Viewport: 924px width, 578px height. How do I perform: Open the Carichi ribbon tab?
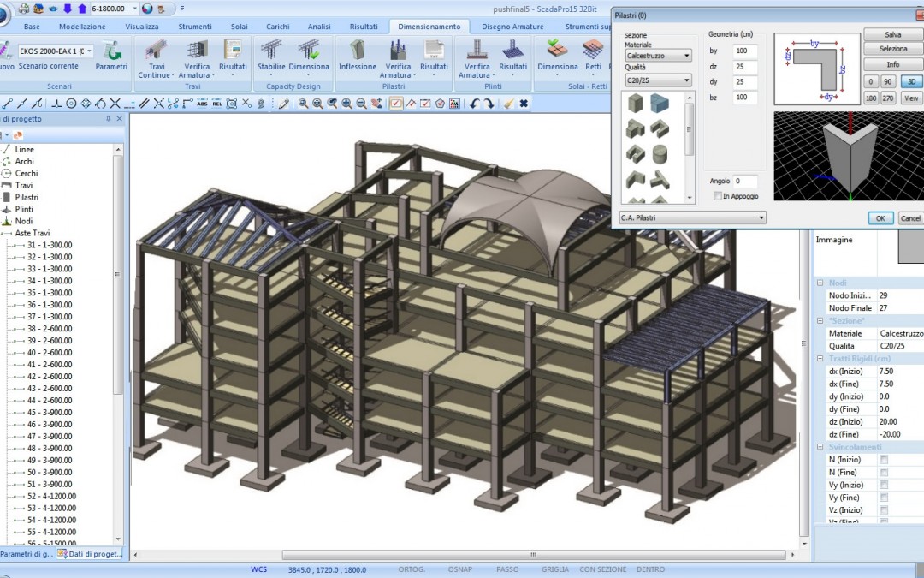point(277,27)
